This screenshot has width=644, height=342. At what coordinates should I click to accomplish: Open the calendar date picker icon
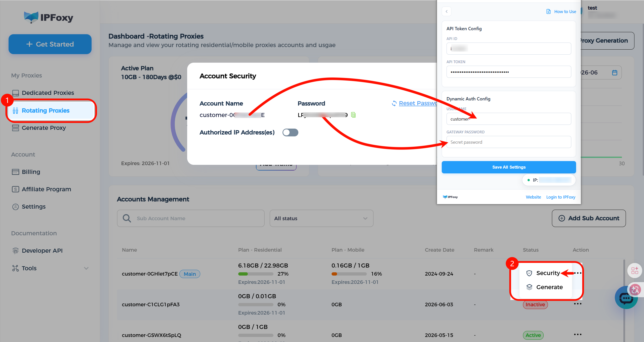[615, 73]
